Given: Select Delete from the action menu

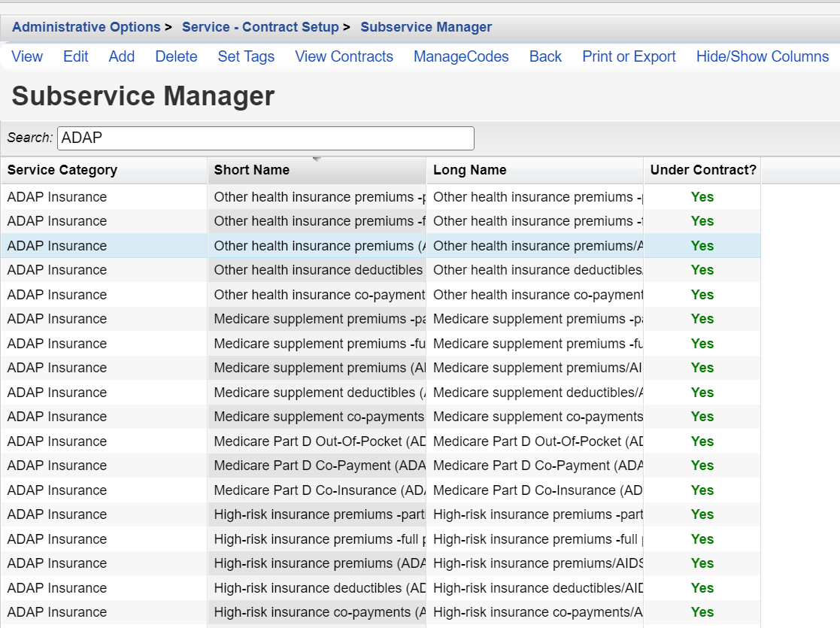Looking at the screenshot, I should [176, 56].
